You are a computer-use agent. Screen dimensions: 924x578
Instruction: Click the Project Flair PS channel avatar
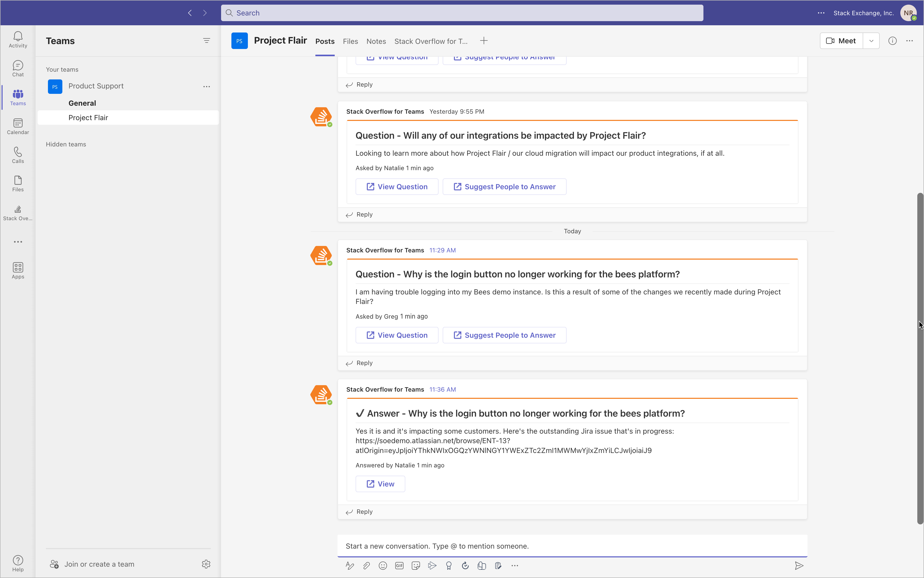[239, 41]
